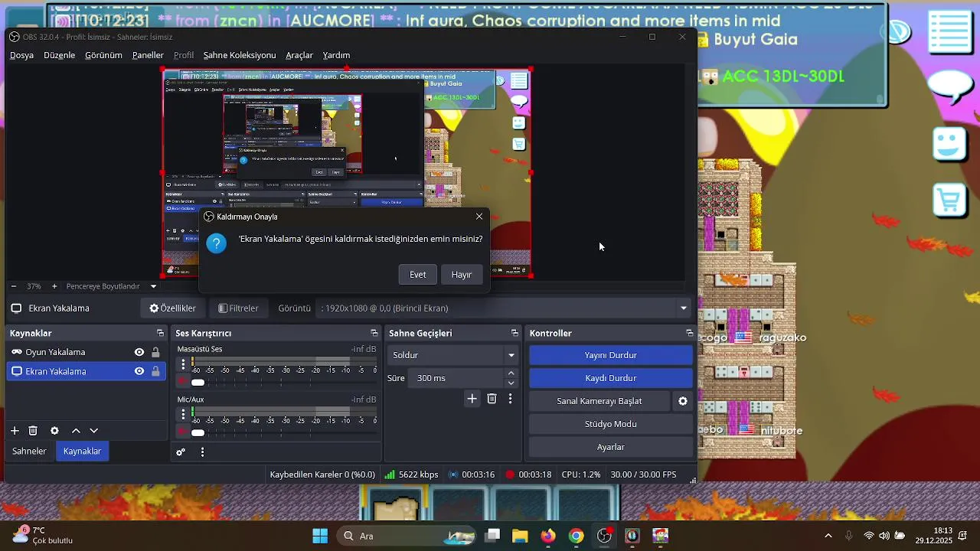Add a scene transition with the plus icon
980x551 pixels.
pyautogui.click(x=472, y=399)
